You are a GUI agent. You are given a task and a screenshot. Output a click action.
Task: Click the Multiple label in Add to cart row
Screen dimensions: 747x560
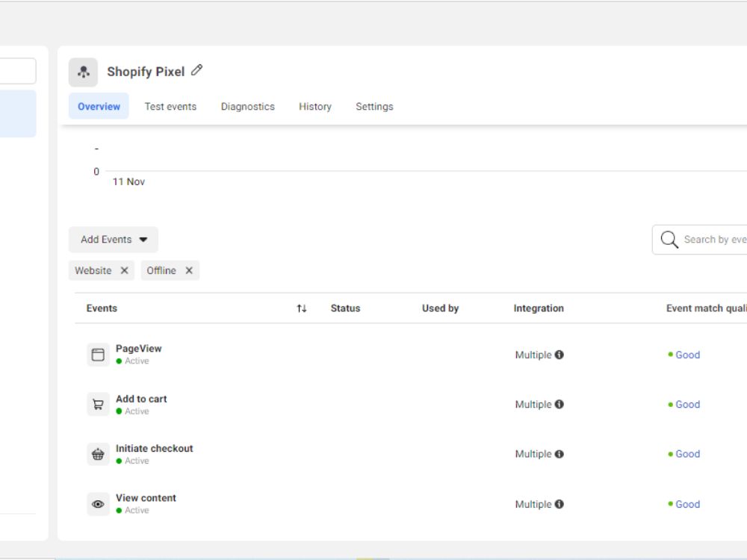(533, 404)
